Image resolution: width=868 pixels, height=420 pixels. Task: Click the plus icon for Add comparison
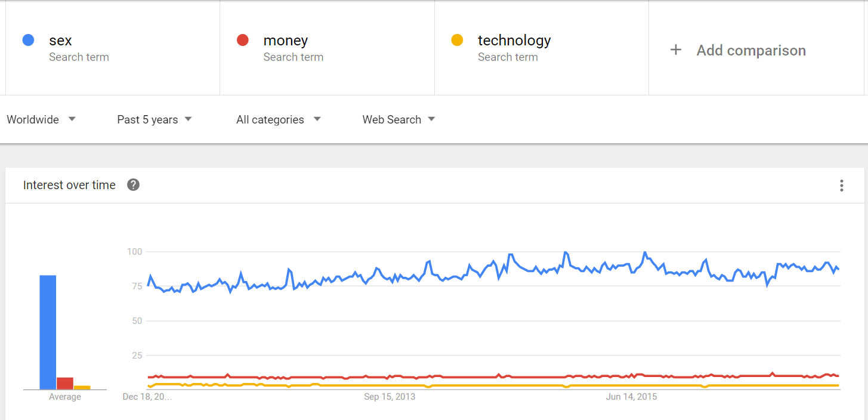click(675, 50)
